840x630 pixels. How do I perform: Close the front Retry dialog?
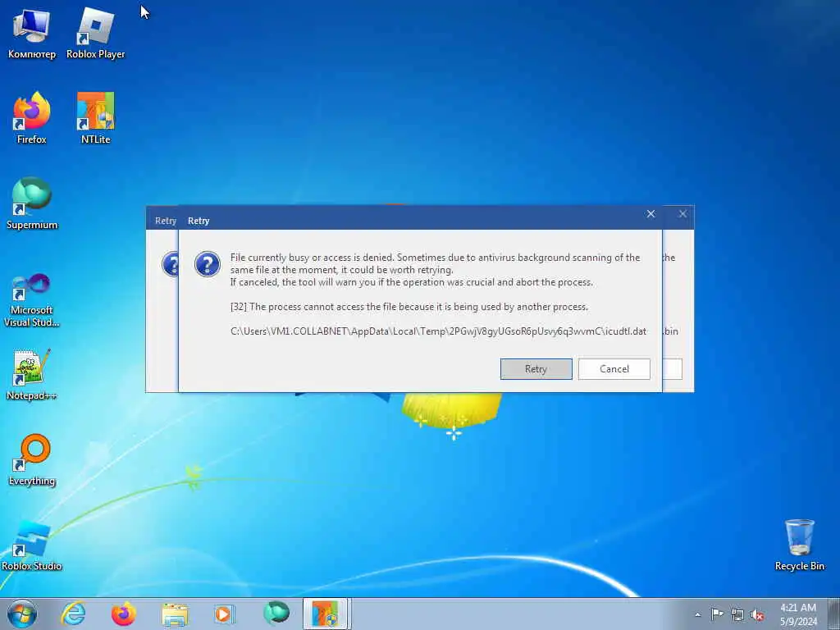pos(651,214)
